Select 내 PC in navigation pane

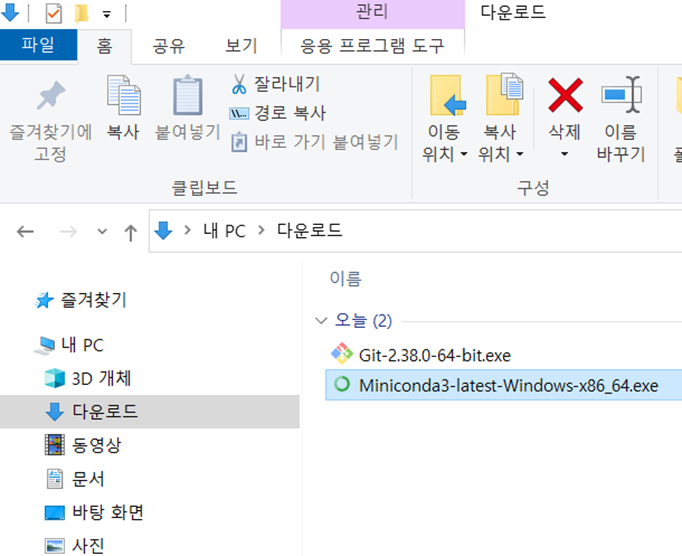tap(69, 345)
